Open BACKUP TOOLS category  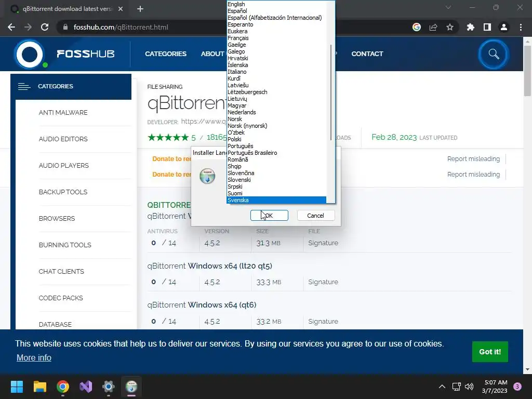pos(63,192)
